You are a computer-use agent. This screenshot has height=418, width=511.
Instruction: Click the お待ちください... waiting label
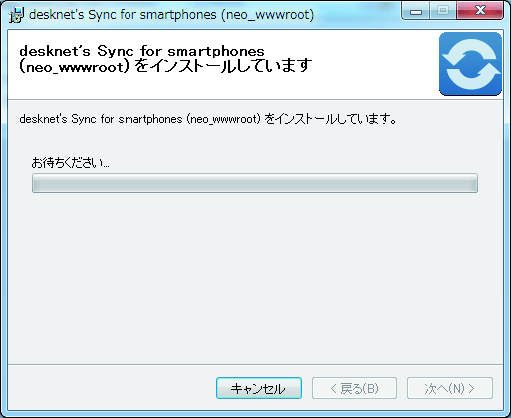tap(70, 163)
